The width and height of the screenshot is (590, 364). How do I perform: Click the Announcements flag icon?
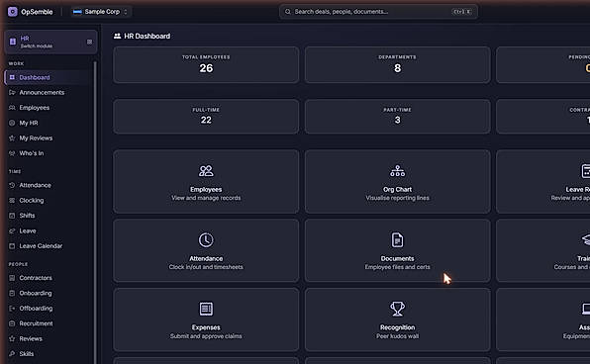coord(12,93)
